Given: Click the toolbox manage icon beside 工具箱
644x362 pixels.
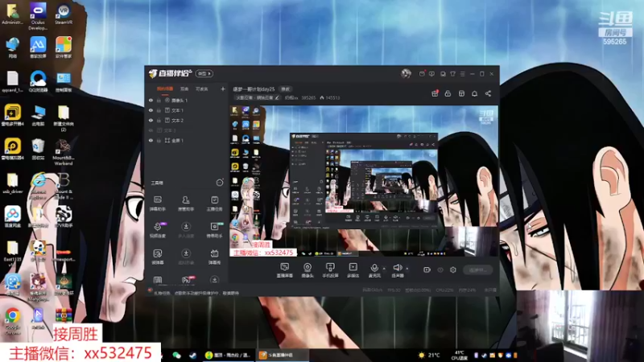Looking at the screenshot, I should (x=220, y=183).
